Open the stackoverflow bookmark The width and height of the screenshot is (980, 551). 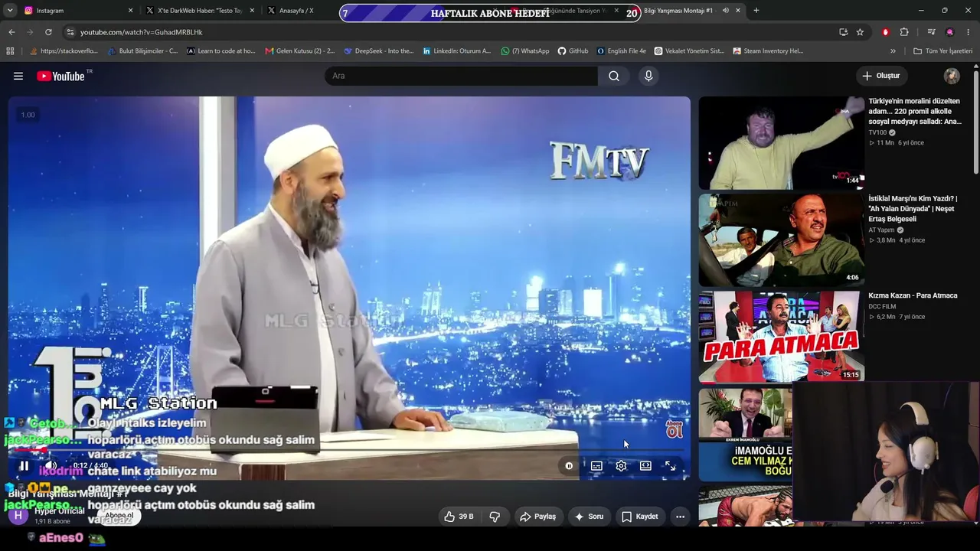pos(64,51)
